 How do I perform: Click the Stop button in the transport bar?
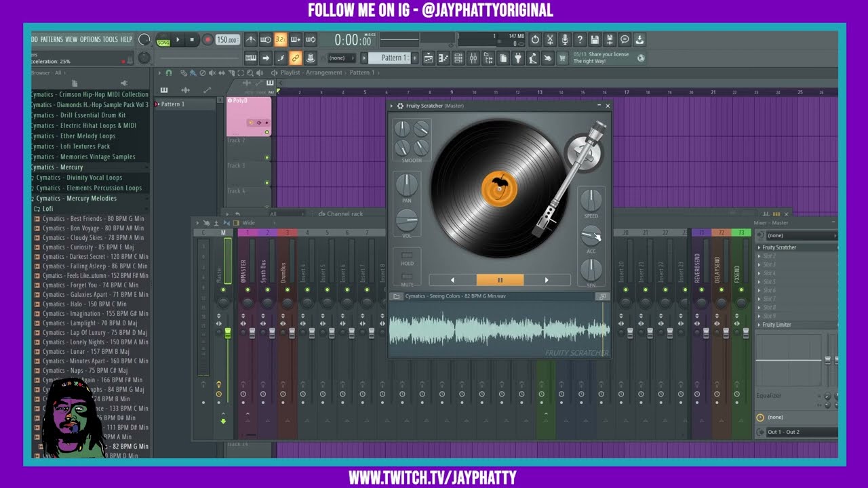pyautogui.click(x=192, y=40)
